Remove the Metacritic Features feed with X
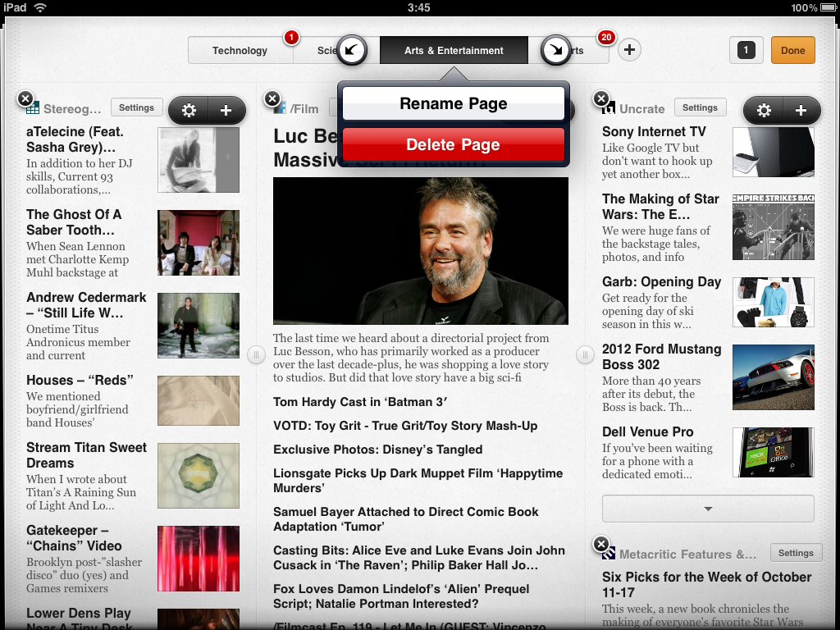Viewport: 840px width, 630px height. [x=601, y=545]
